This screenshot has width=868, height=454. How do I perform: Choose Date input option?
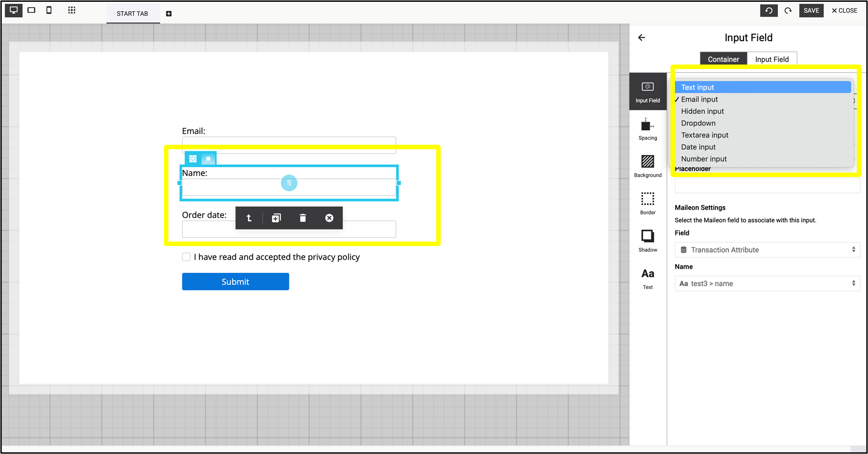763,147
